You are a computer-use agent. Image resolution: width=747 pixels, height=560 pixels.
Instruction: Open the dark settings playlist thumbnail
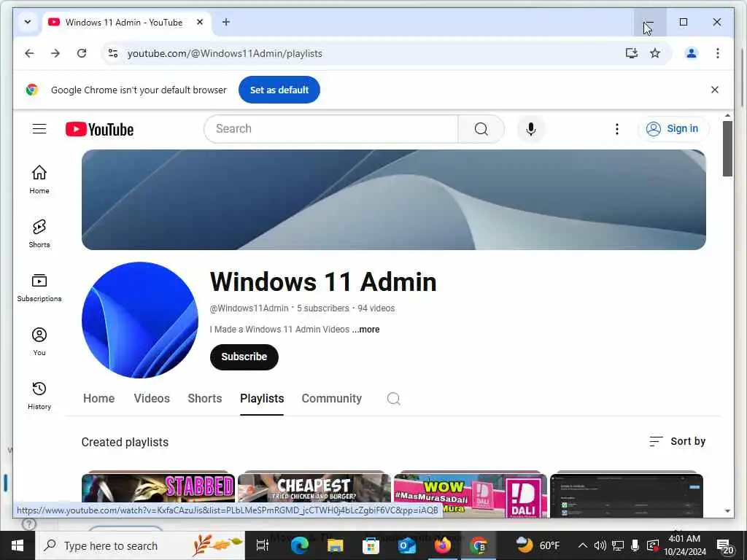(x=627, y=494)
